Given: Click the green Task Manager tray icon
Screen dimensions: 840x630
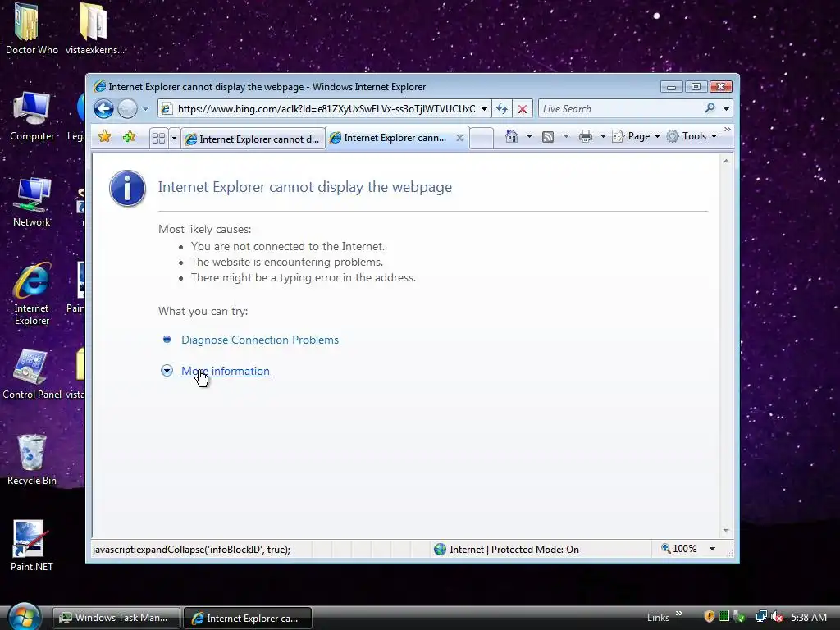Looking at the screenshot, I should click(724, 617).
